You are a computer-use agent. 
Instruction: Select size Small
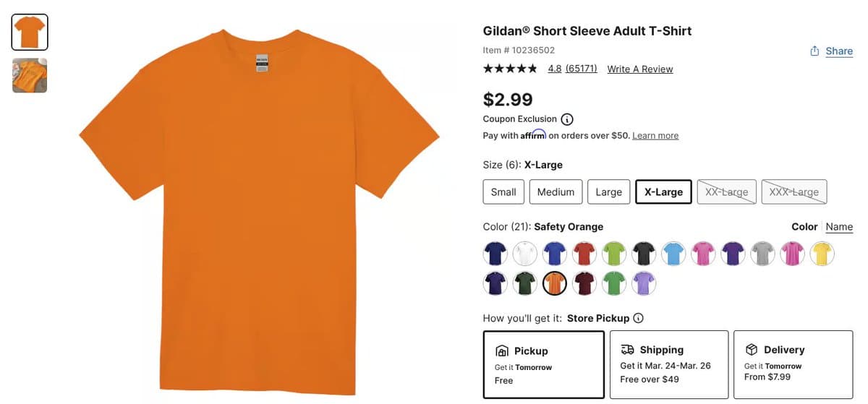tap(503, 192)
